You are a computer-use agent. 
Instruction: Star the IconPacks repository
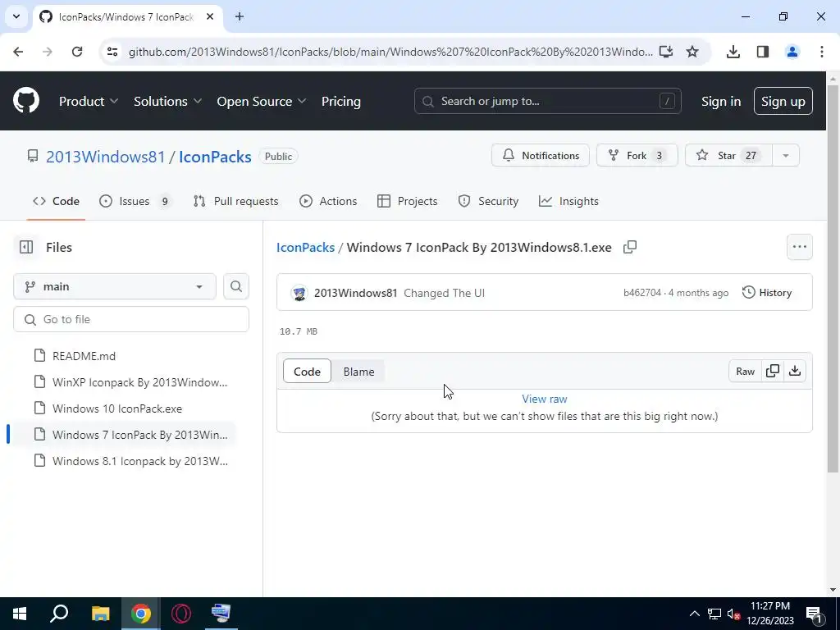point(728,155)
